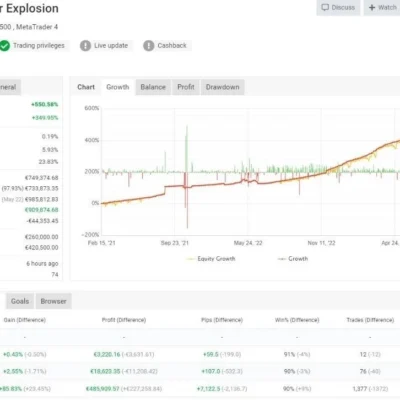Switch to the Drawdown chart tab
This screenshot has height=400, width=400.
[222, 87]
